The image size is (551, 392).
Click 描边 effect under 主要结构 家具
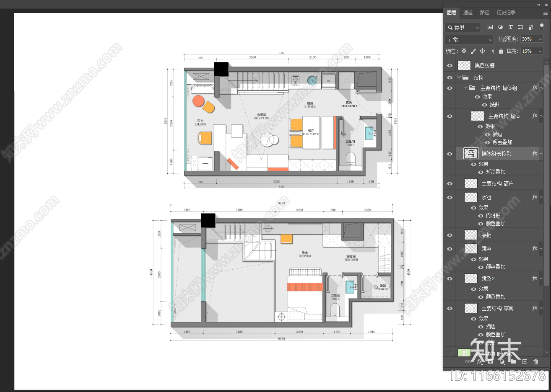pos(491,327)
